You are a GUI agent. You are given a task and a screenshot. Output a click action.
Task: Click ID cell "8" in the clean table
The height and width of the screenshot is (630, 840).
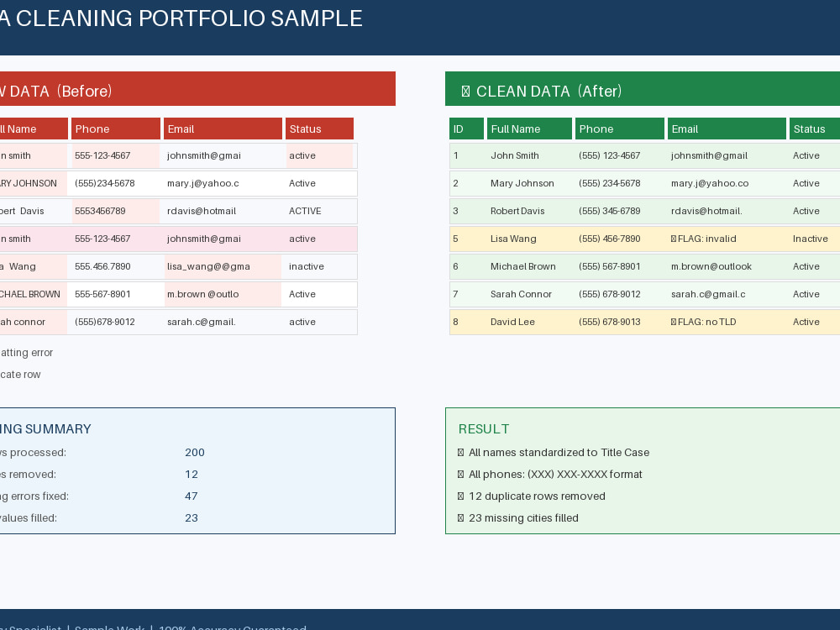455,322
